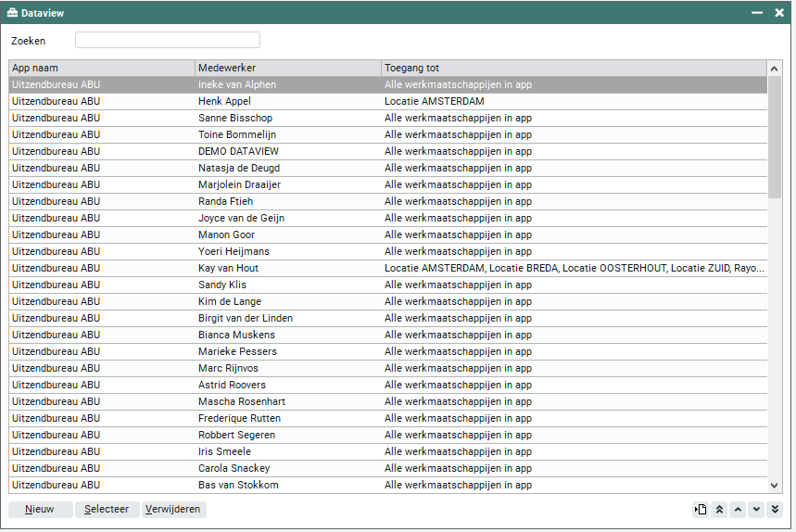Minimize the Dataview window
Image resolution: width=796 pixels, height=532 pixels.
pyautogui.click(x=757, y=13)
